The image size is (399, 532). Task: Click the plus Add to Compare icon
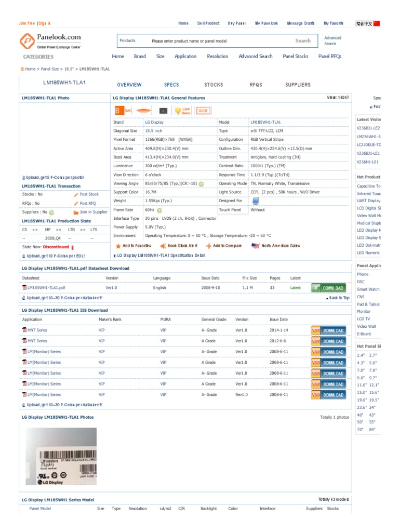pyautogui.click(x=209, y=246)
